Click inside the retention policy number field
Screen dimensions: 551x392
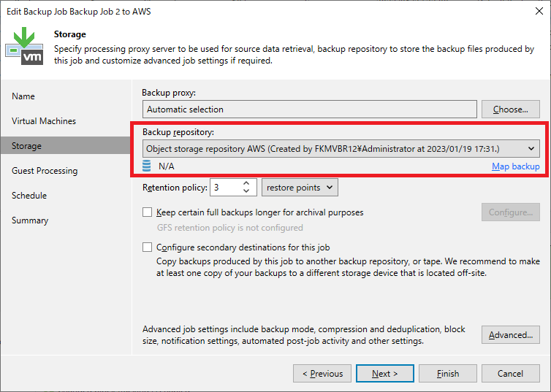(x=226, y=188)
